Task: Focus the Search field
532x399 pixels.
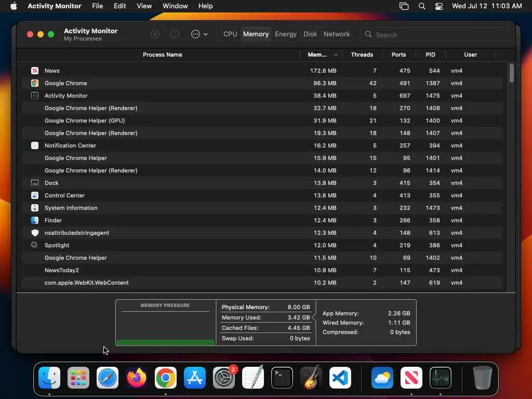Action: [436, 35]
